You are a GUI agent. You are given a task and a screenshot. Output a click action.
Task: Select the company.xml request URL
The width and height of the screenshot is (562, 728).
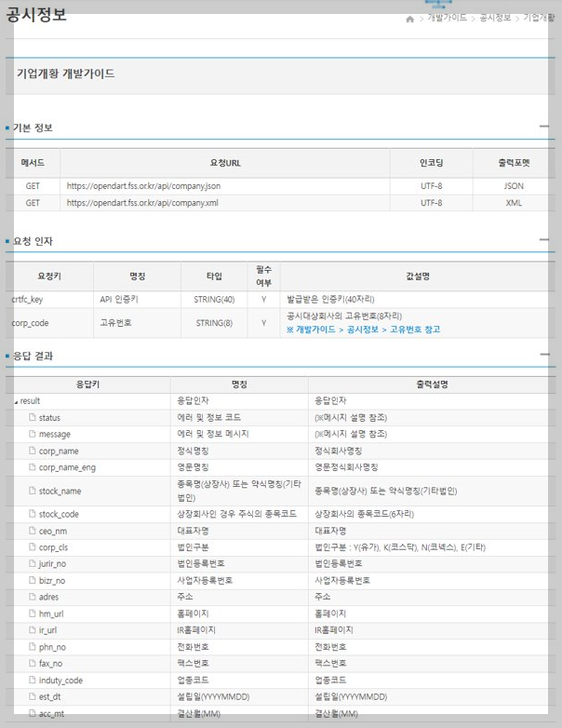(142, 203)
